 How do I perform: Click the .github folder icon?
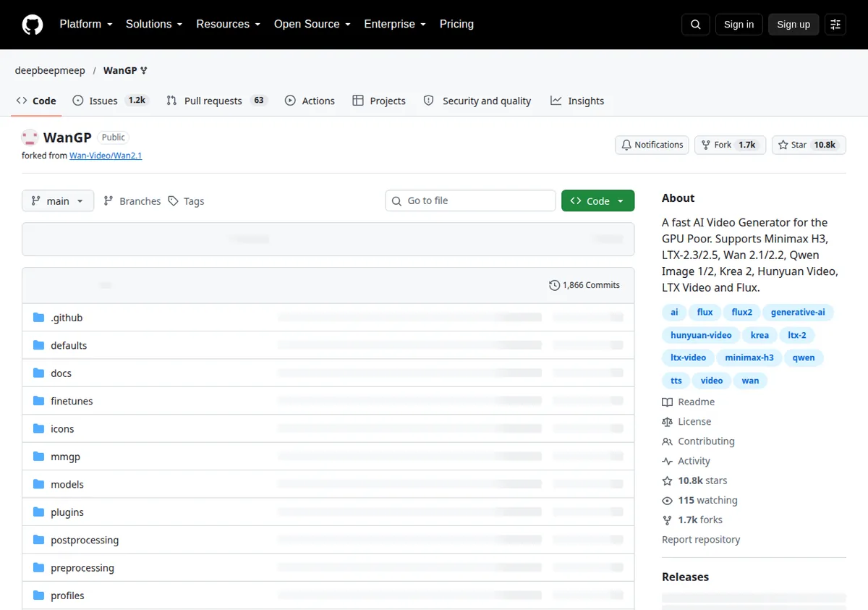click(39, 318)
